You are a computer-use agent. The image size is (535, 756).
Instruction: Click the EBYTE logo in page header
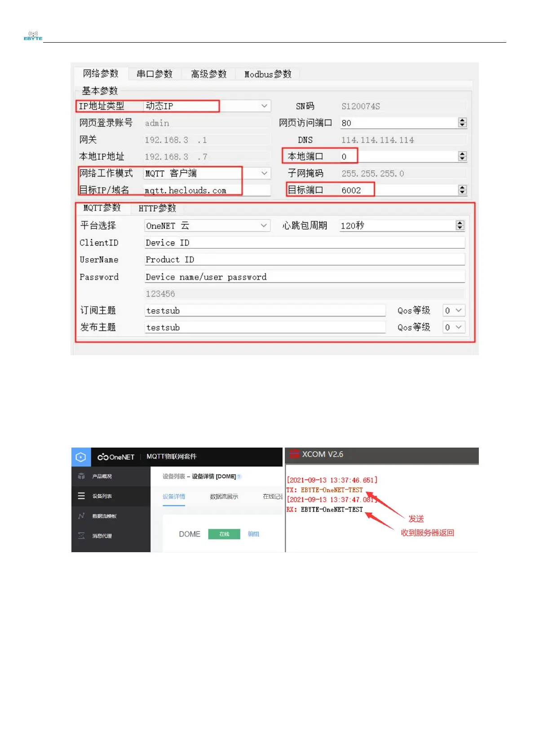coord(33,36)
